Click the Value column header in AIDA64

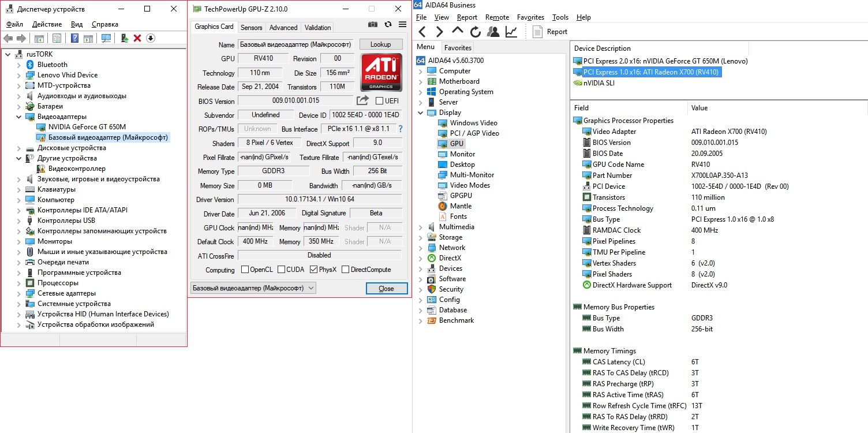pyautogui.click(x=777, y=107)
